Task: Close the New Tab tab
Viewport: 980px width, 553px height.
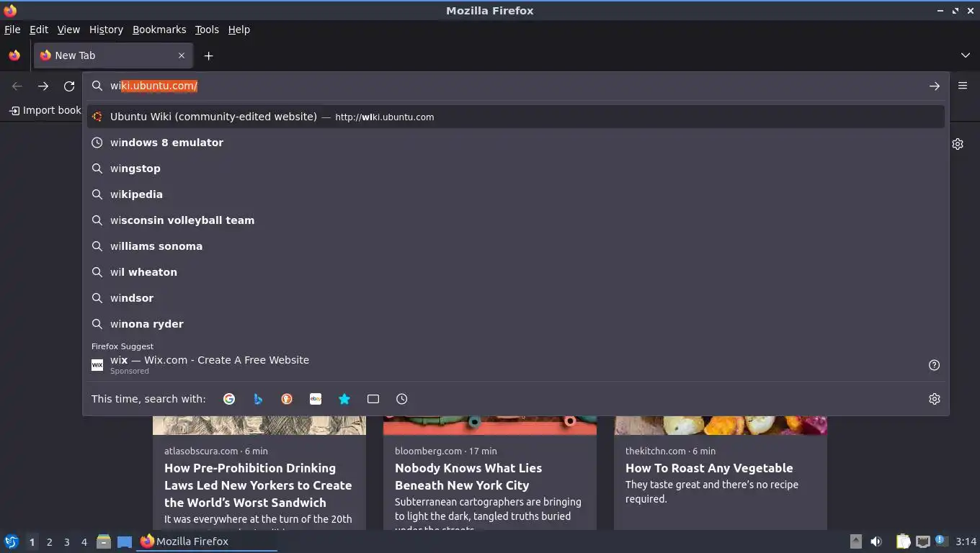Action: pos(182,55)
